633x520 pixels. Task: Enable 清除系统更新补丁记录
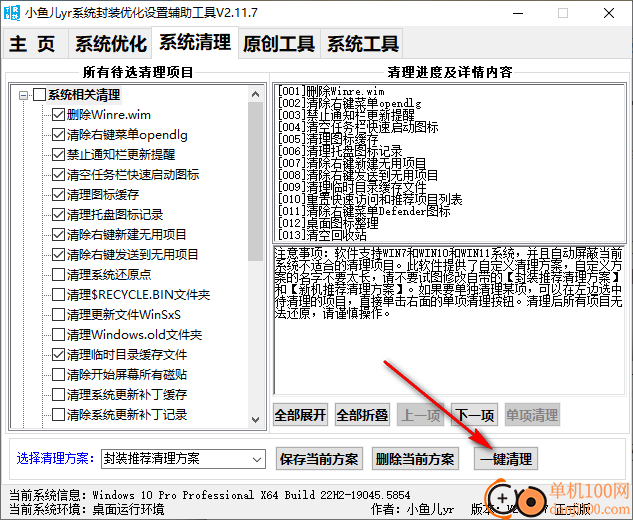59,415
